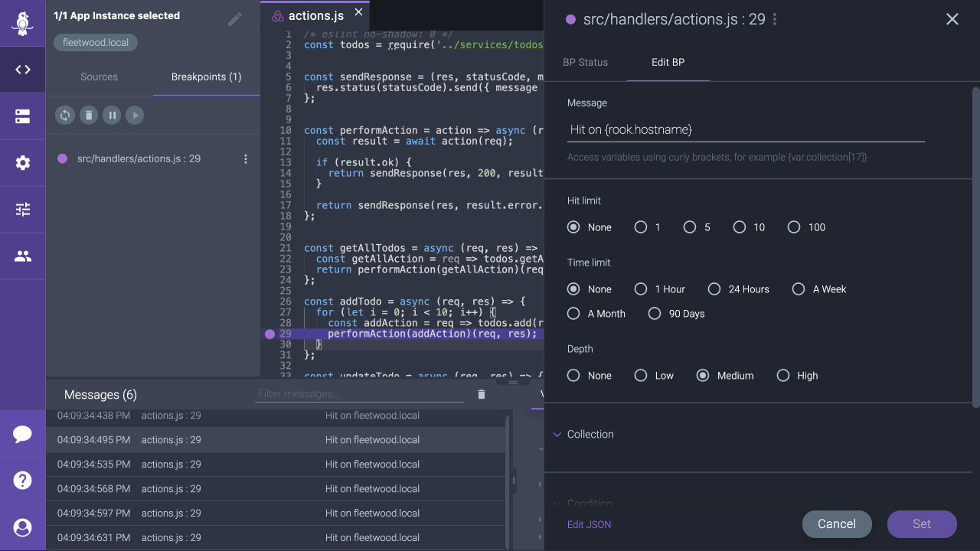Expand the Collection section
The image size is (980, 551).
point(590,434)
